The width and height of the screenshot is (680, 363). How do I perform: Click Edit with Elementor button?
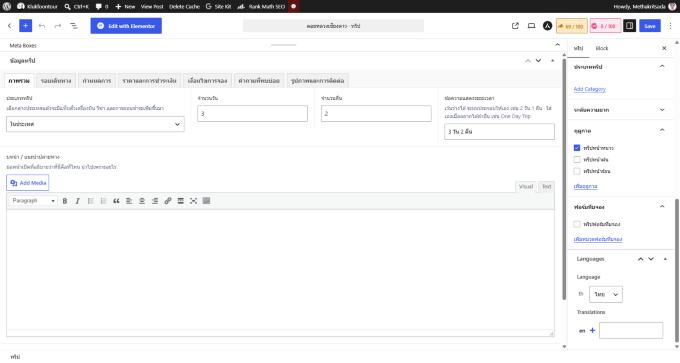pyautogui.click(x=126, y=26)
